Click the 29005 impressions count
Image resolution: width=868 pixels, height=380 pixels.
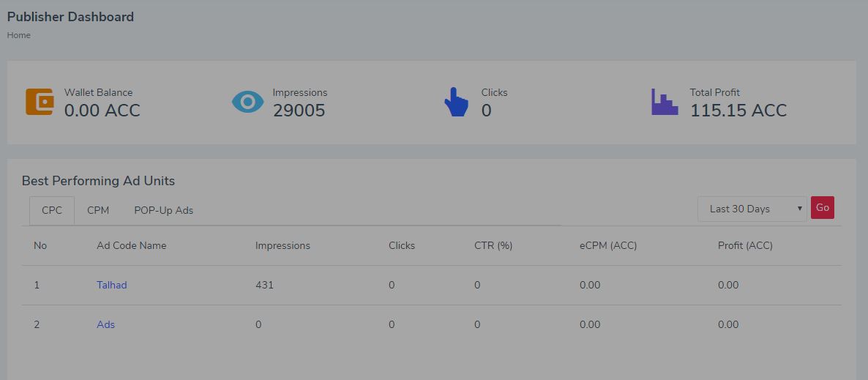[299, 111]
